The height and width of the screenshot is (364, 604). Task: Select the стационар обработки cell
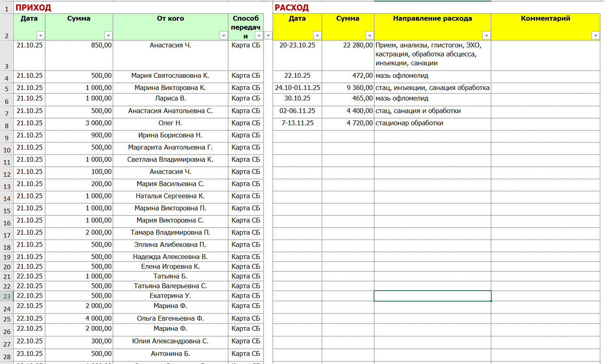pyautogui.click(x=432, y=123)
